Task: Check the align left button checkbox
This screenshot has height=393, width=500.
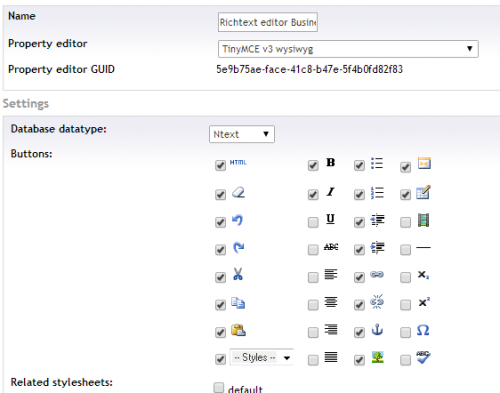Action: 313,277
